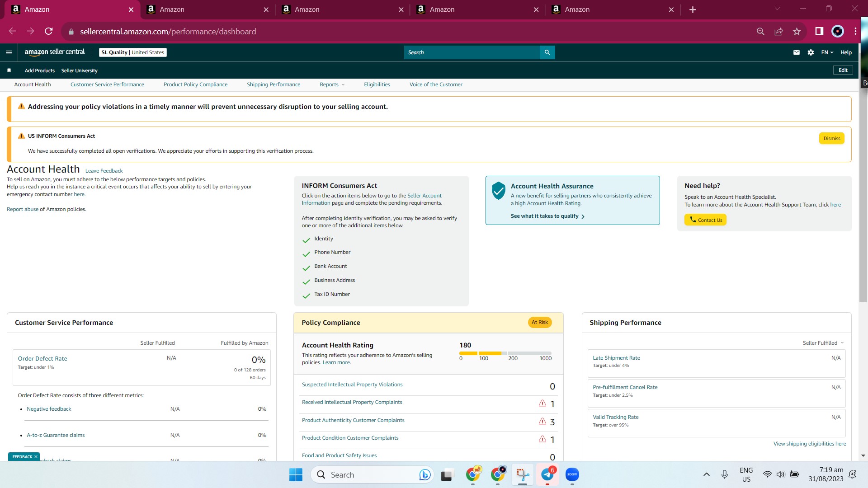This screenshot has width=868, height=488.
Task: Open the hamburger navigation menu
Action: pyautogui.click(x=9, y=52)
